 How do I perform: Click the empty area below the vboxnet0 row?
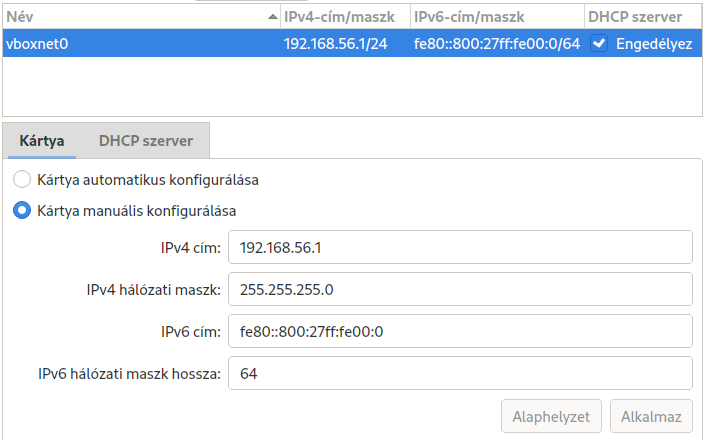tap(352, 86)
